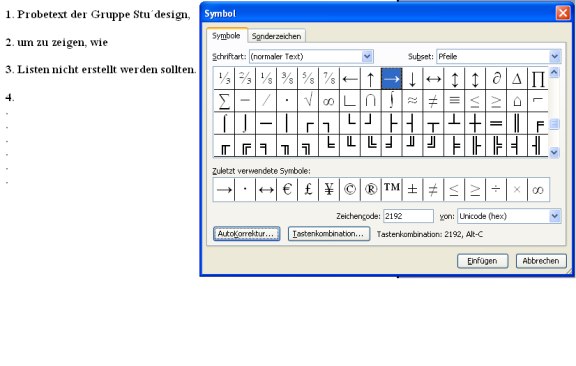Select the one-third fraction symbol
576x366 pixels.
pos(224,79)
